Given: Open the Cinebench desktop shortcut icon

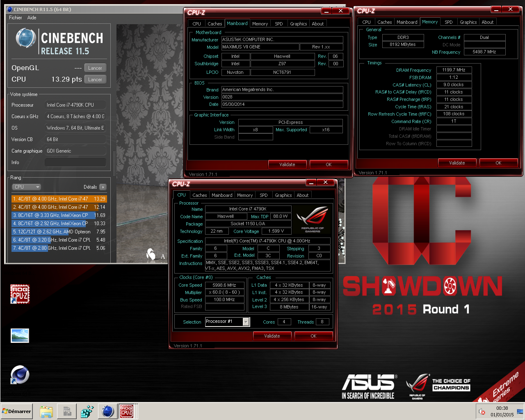Looking at the screenshot, I should tap(20, 375).
